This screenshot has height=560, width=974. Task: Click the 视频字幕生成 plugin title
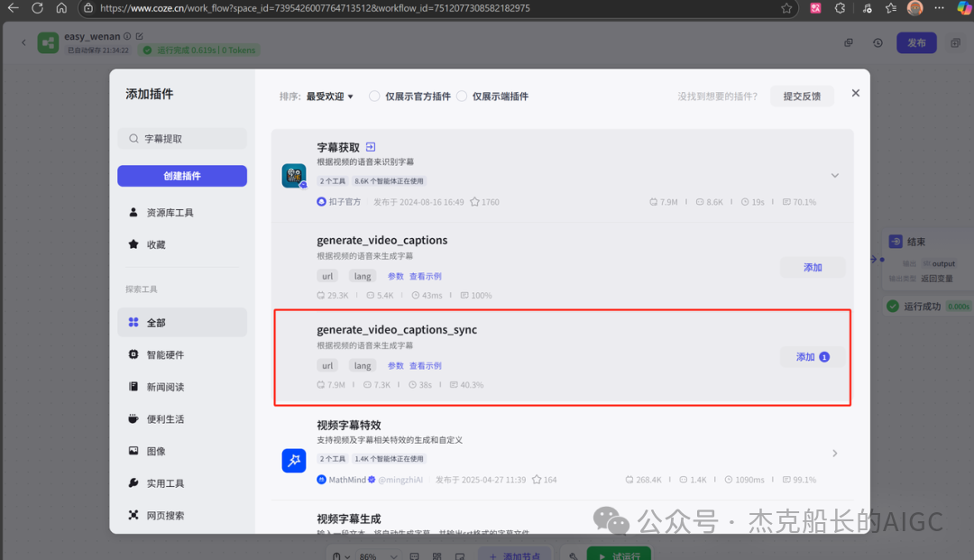(349, 519)
